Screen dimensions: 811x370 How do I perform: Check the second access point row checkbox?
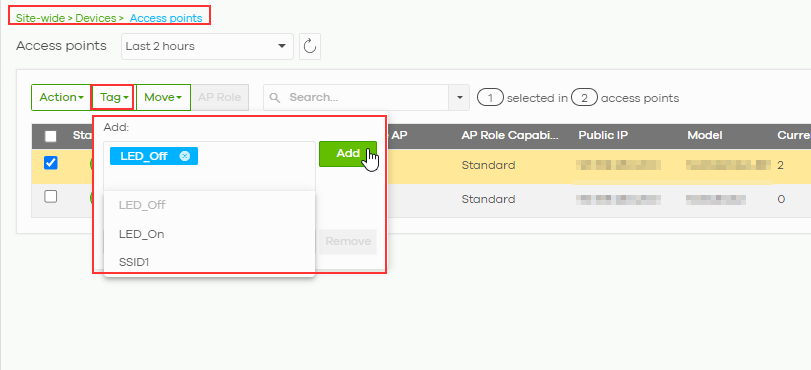pyautogui.click(x=51, y=197)
